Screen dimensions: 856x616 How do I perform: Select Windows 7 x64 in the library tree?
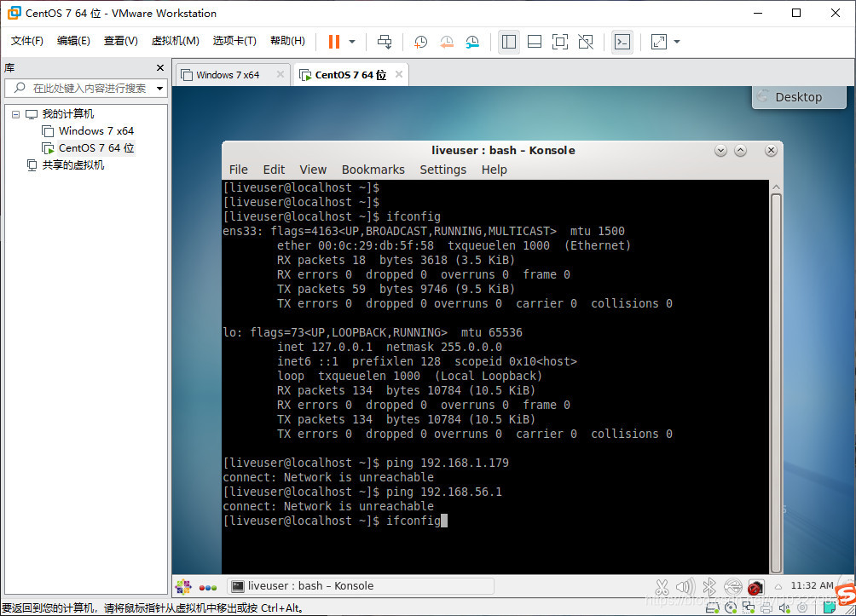pos(96,131)
